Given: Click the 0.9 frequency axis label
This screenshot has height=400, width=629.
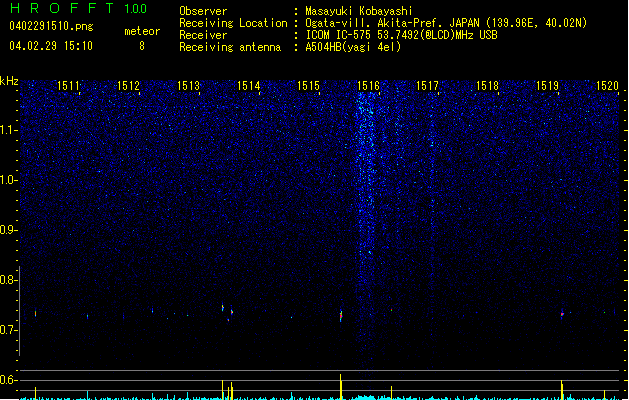Looking at the screenshot, I should (8, 230).
